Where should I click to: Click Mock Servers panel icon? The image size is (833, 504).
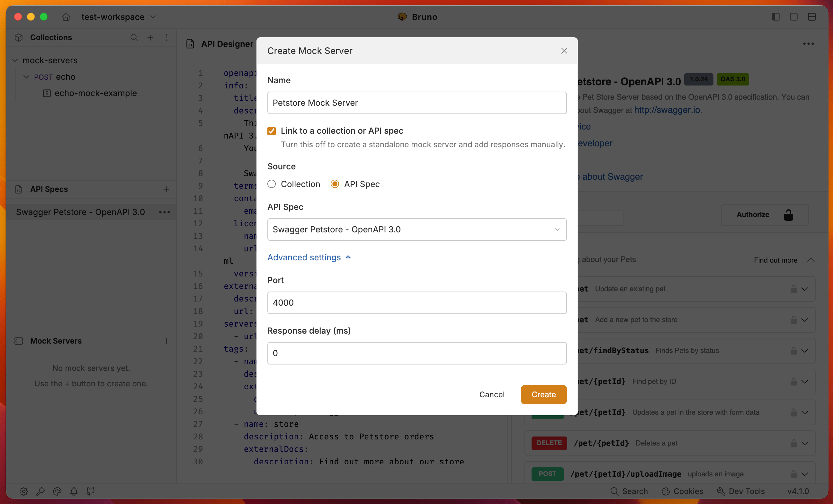coord(19,341)
